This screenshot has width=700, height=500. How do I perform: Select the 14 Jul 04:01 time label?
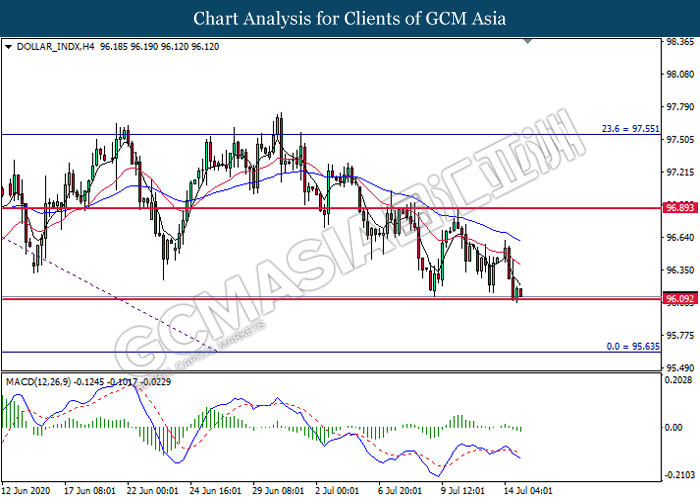tap(528, 491)
